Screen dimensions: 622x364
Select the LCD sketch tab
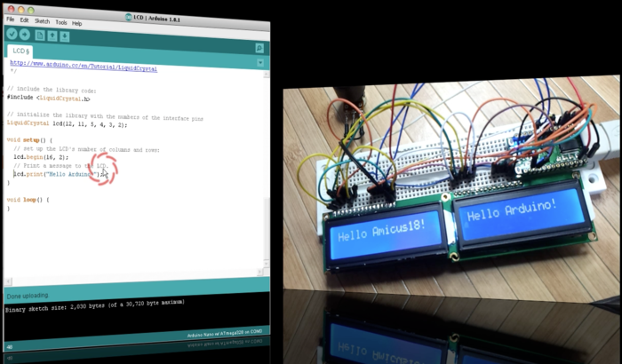[20, 51]
